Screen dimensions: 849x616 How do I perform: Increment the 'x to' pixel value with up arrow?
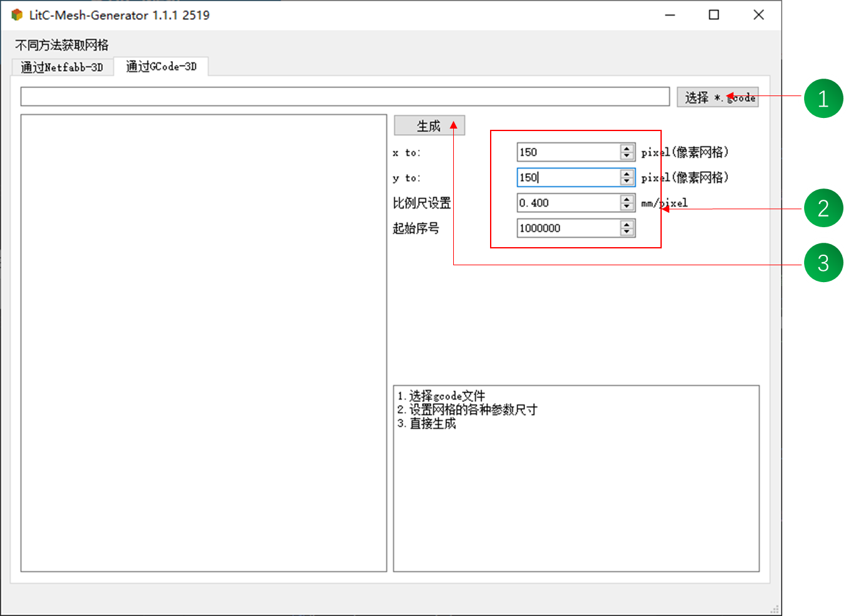coord(626,148)
